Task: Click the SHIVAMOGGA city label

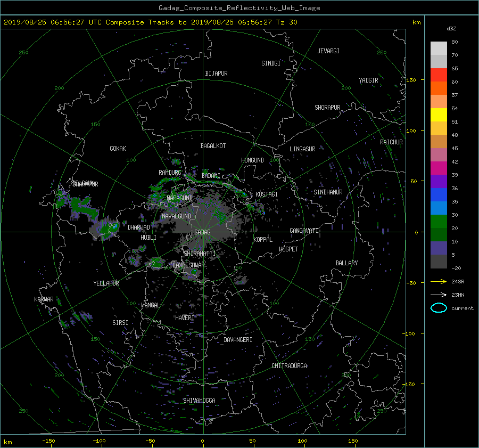Action: 199,400
